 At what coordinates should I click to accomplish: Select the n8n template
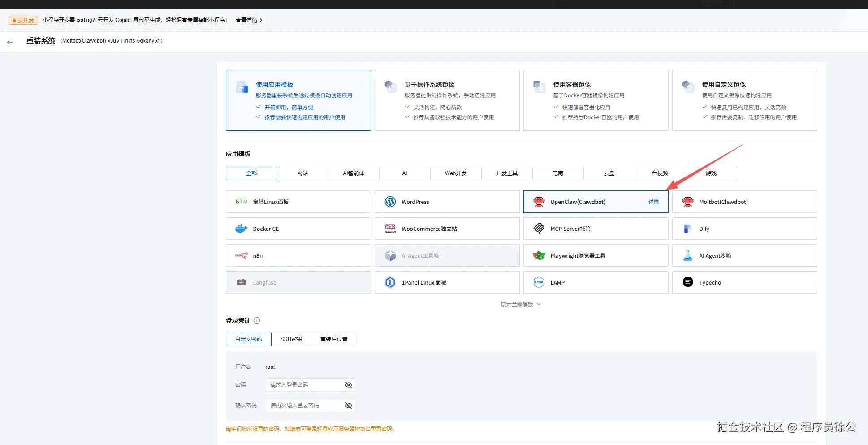[298, 255]
